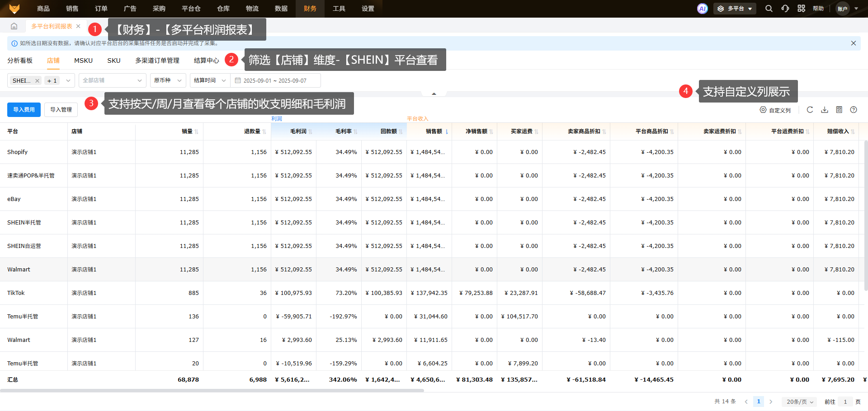Viewport: 868px width, 411px height.
Task: Click the search magnifier icon in top bar
Action: [x=769, y=9]
